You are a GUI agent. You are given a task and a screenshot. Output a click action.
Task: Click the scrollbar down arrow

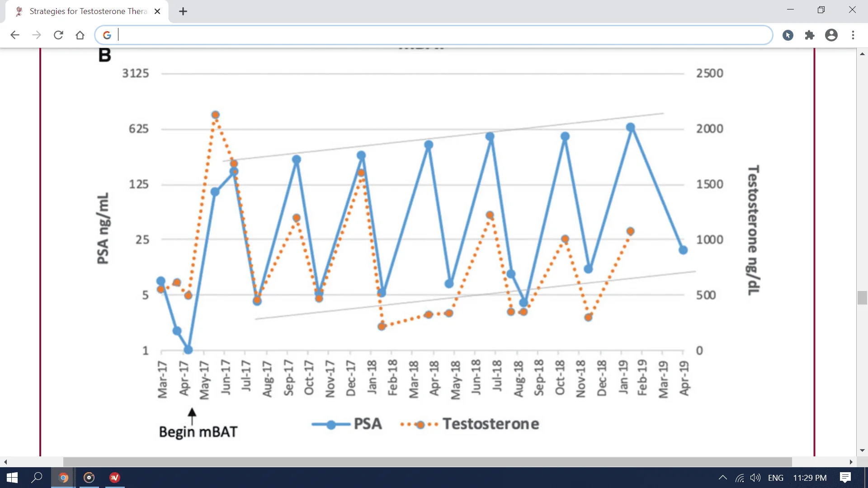(x=862, y=450)
